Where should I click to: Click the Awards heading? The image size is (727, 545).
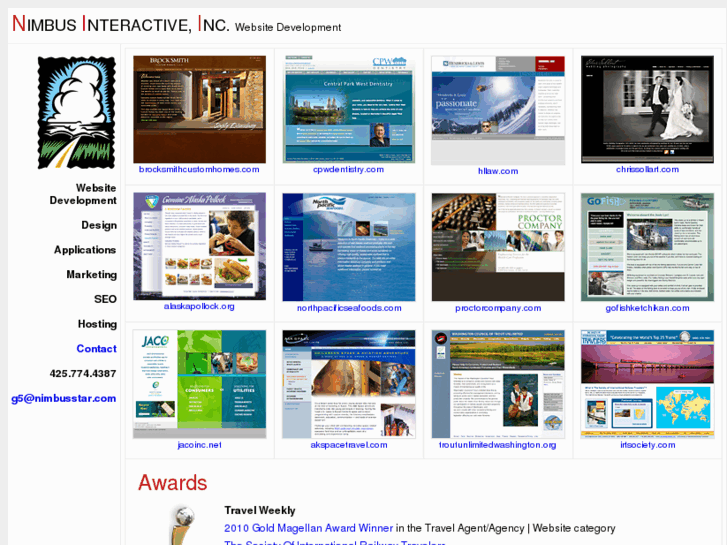pos(172,483)
